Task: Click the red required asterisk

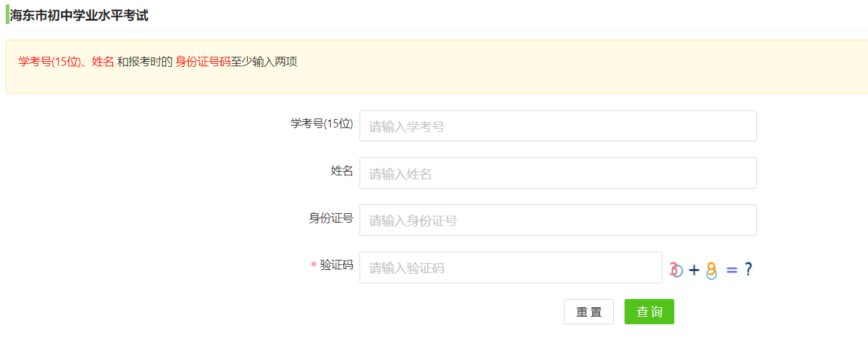Action: (314, 266)
